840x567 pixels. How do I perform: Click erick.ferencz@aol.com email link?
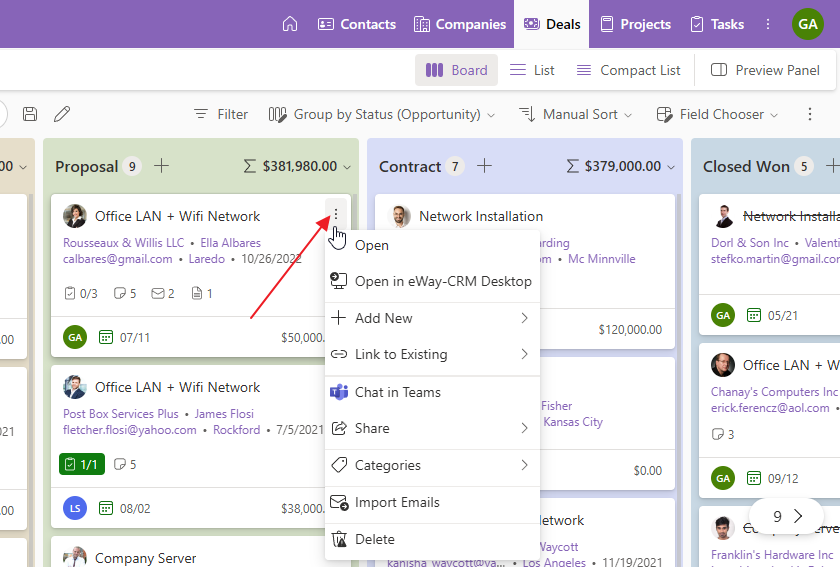(x=770, y=408)
